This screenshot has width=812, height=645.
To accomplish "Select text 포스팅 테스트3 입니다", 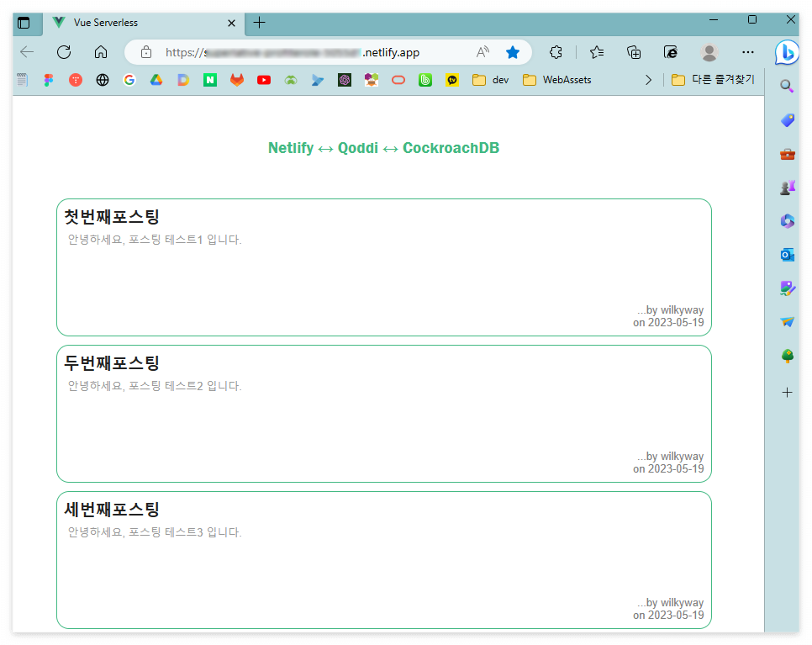I will click(185, 531).
